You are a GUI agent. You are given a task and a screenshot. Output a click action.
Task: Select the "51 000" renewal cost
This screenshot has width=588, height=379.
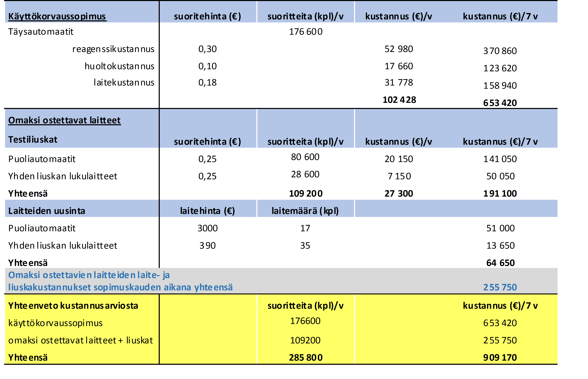(x=500, y=228)
